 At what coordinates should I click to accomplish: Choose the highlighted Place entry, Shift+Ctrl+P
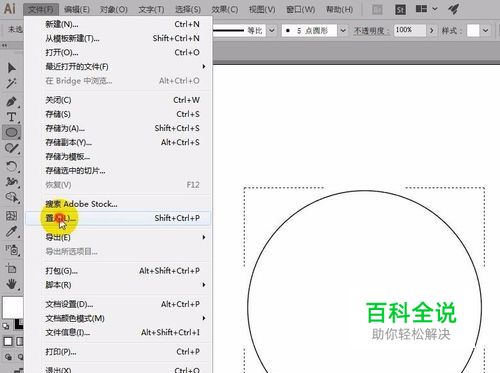[118, 218]
